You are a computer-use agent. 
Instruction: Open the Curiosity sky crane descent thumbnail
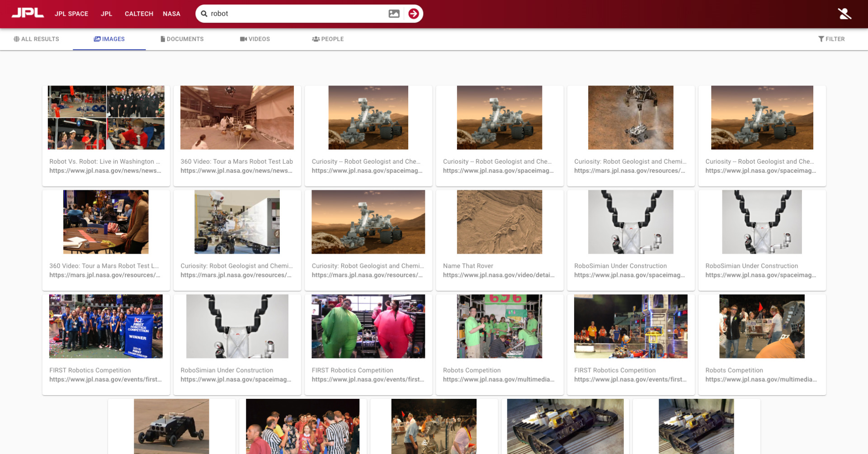[x=631, y=118]
